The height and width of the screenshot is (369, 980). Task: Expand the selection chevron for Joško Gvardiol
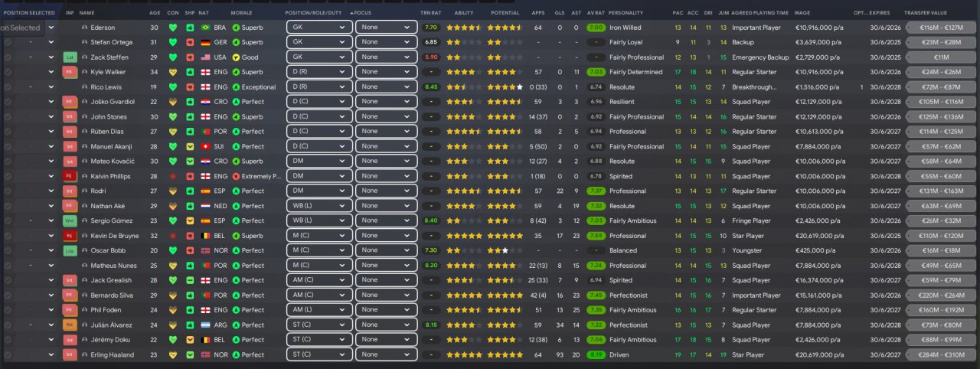[x=51, y=102]
